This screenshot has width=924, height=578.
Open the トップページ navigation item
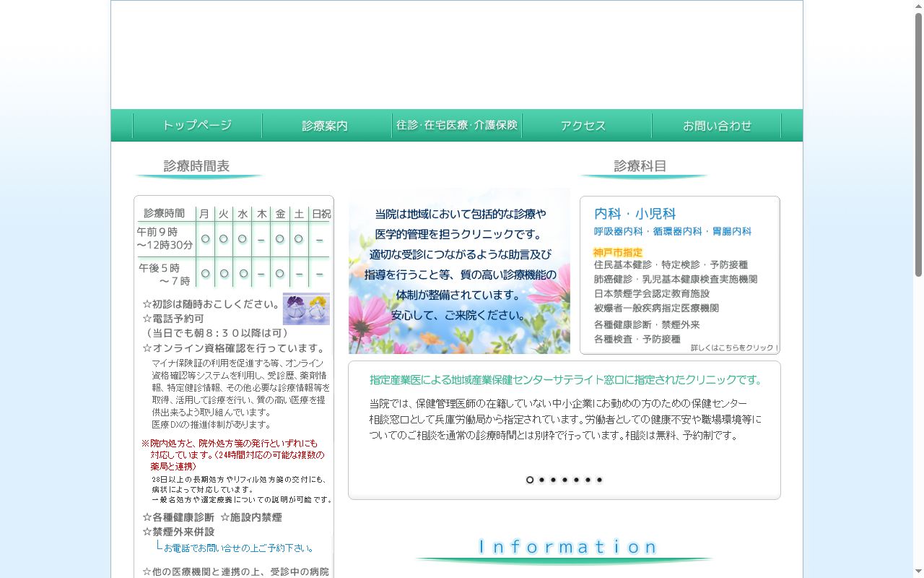197,126
